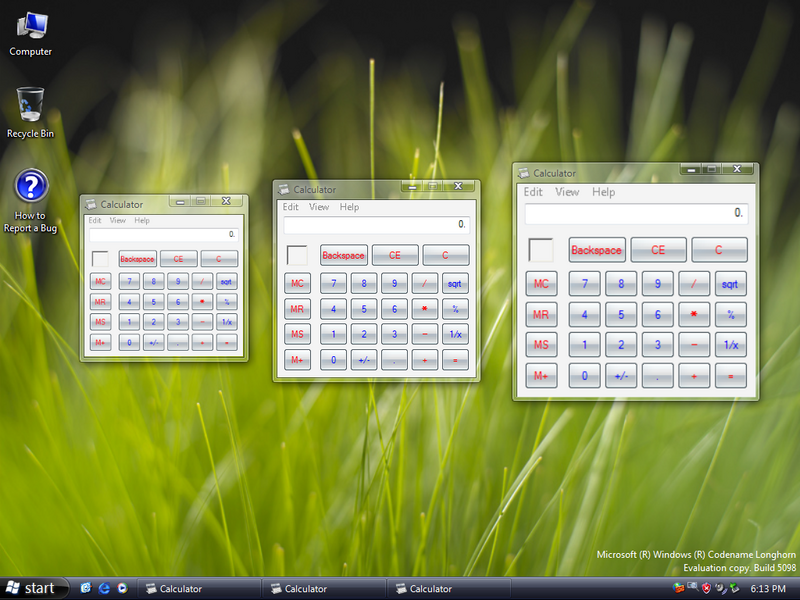This screenshot has width=800, height=600.
Task: Launch Windows Media Player from Quick Launch
Action: 121,589
